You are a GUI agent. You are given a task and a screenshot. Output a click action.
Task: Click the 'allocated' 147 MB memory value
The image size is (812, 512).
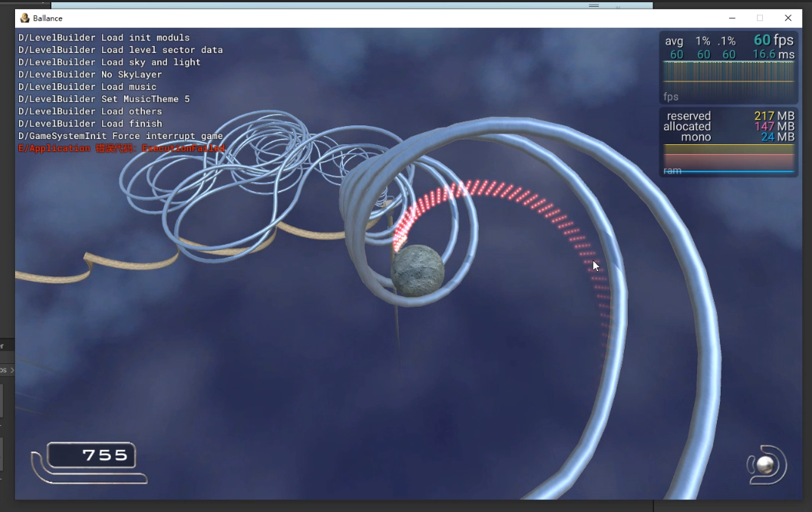click(774, 126)
